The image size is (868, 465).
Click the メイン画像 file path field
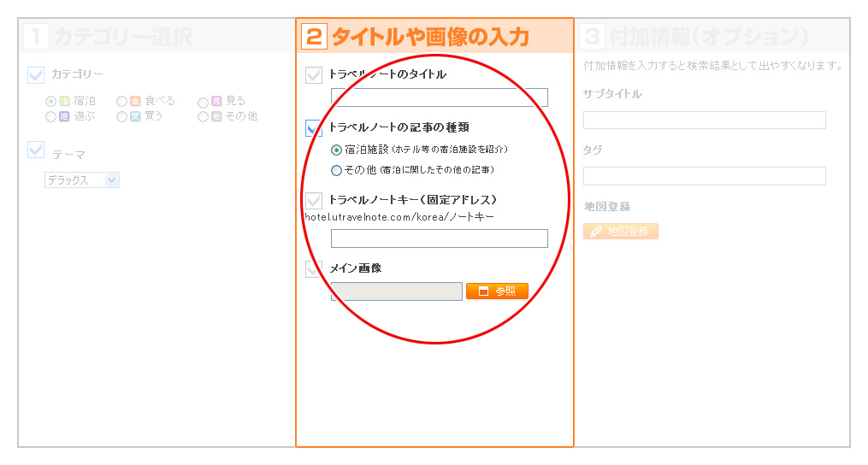(x=396, y=291)
